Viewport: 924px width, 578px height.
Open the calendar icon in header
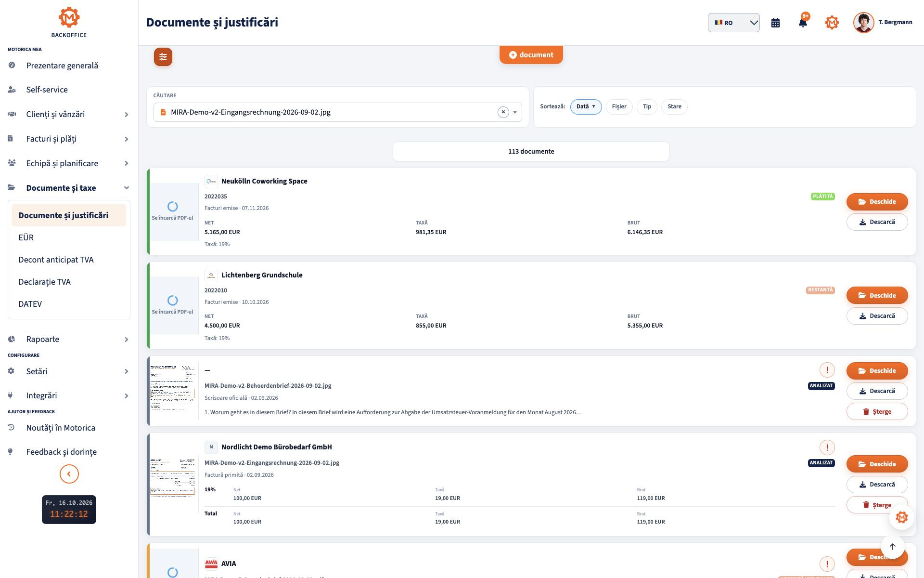click(775, 23)
